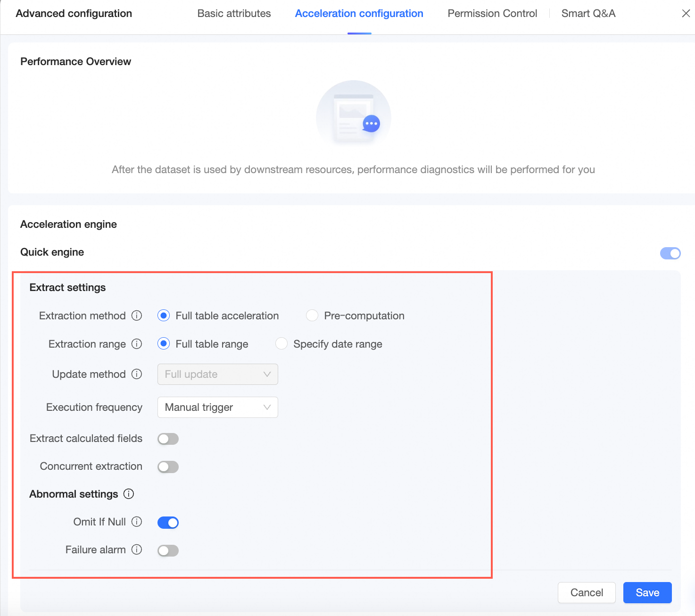Viewport: 695px width, 616px height.
Task: Click the Extract calculated fields label
Action: tap(86, 438)
